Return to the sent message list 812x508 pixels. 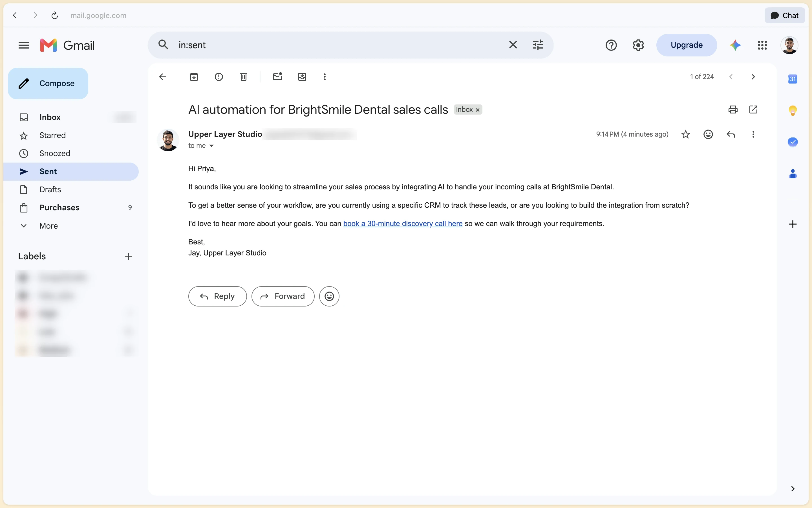click(x=162, y=77)
